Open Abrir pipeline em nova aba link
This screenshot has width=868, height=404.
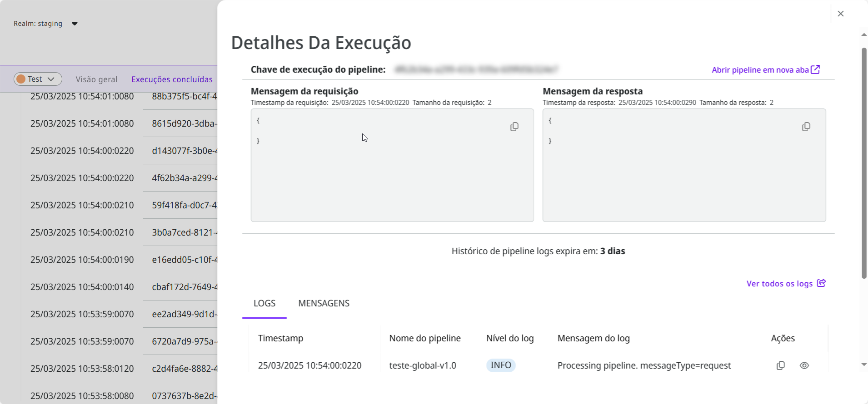tap(760, 70)
